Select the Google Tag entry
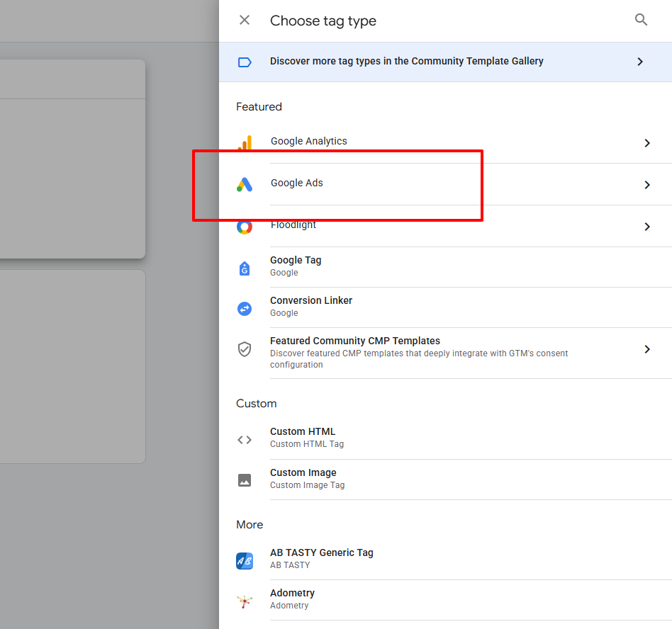The width and height of the screenshot is (672, 629). point(445,267)
